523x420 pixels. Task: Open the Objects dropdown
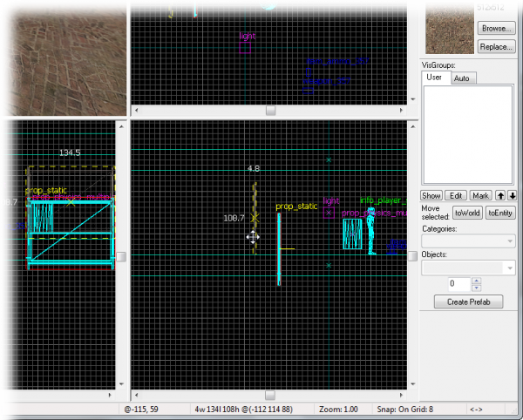click(469, 268)
